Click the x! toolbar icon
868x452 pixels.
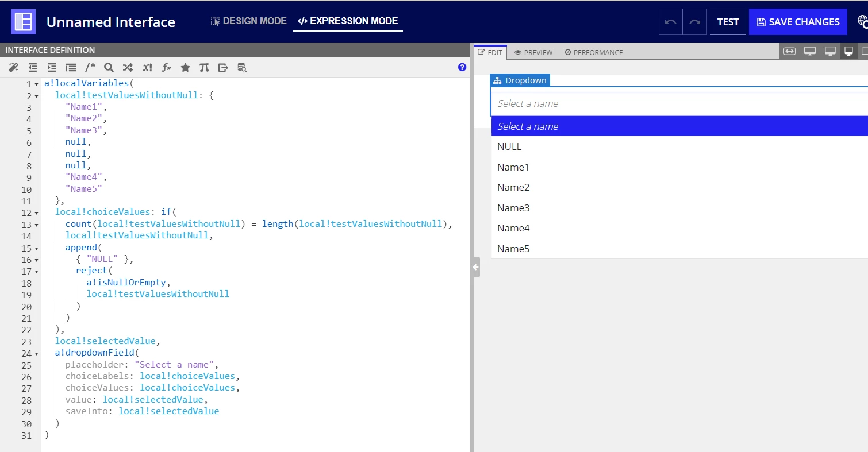[x=147, y=68]
